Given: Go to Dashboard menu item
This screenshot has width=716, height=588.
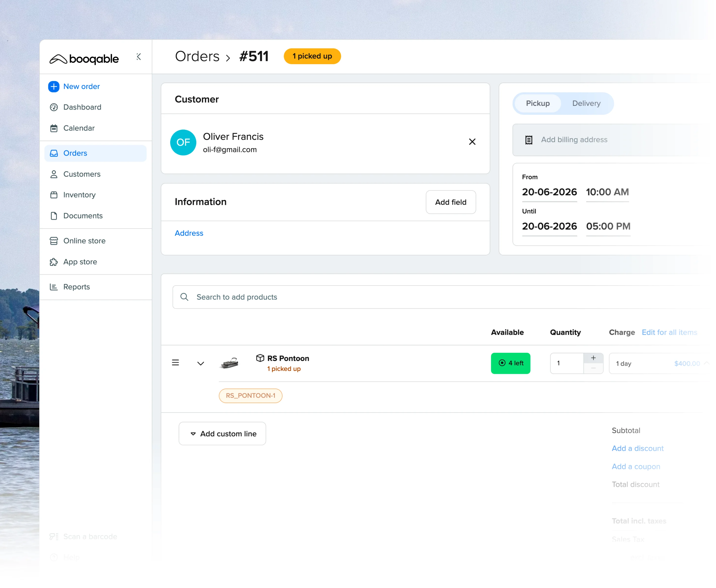Looking at the screenshot, I should 82,107.
